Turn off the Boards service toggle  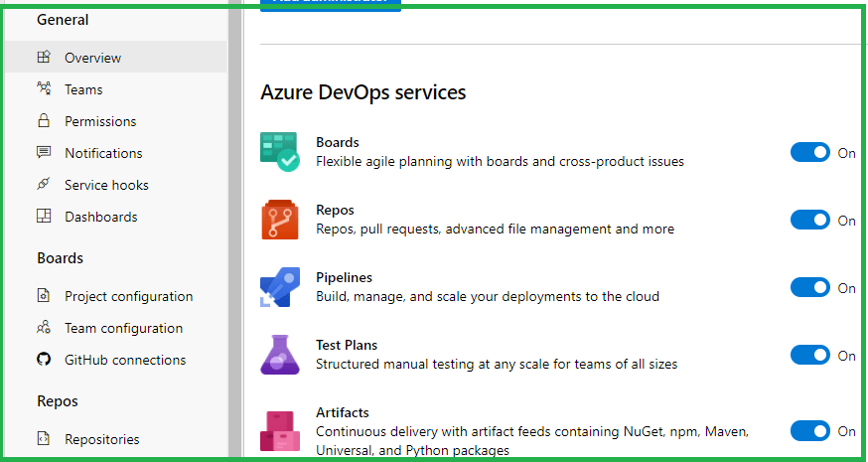click(x=810, y=152)
